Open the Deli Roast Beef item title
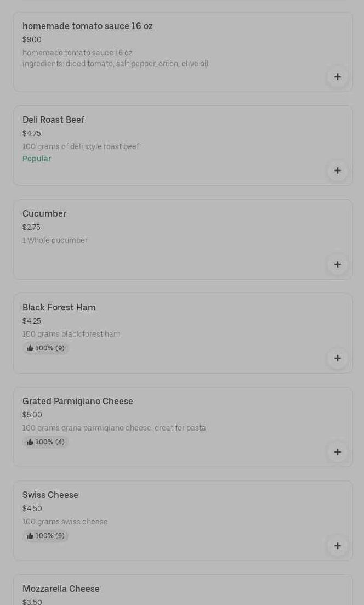 coord(54,120)
